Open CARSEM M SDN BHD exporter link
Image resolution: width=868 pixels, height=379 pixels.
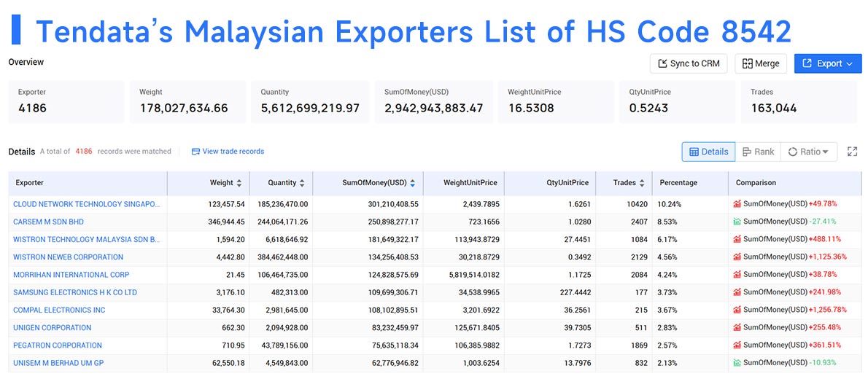click(x=49, y=222)
